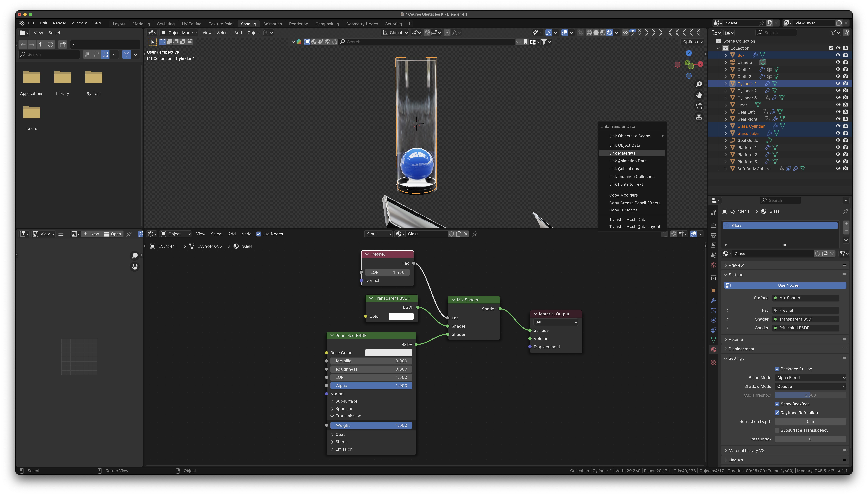Choose Link Object Data menu entry
Viewport: 868px width, 495px height.
(632, 146)
